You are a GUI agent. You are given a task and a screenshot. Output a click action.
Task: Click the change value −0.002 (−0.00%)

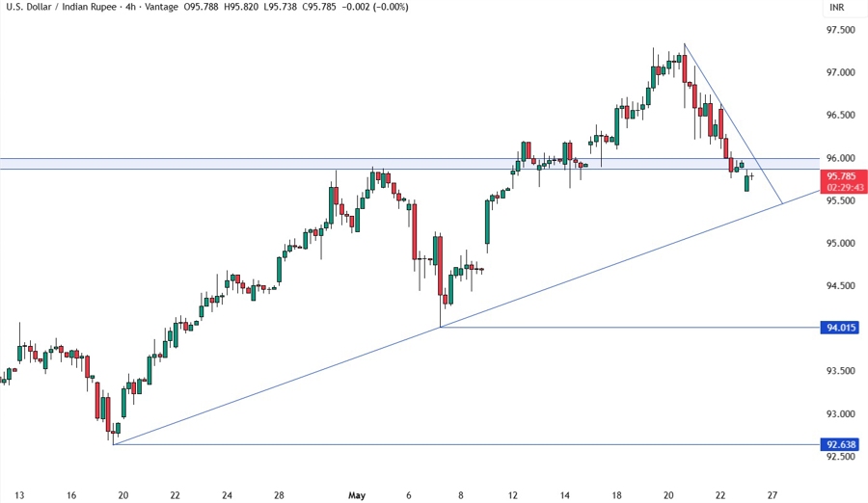coord(374,7)
